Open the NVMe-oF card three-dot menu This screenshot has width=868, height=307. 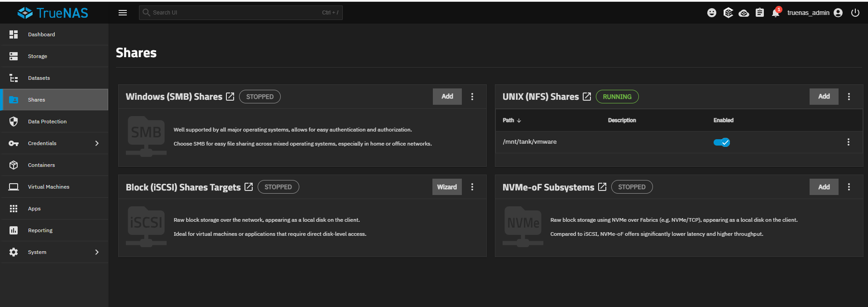[x=849, y=187]
